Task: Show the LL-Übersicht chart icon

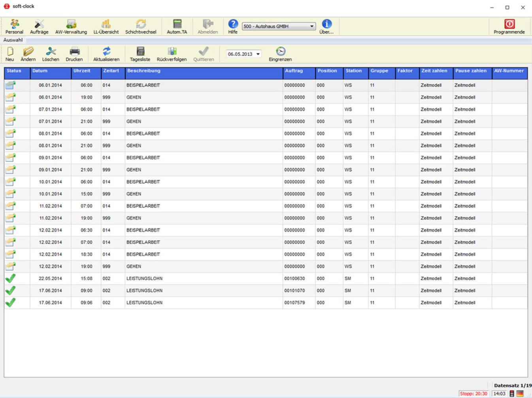Action: click(106, 24)
